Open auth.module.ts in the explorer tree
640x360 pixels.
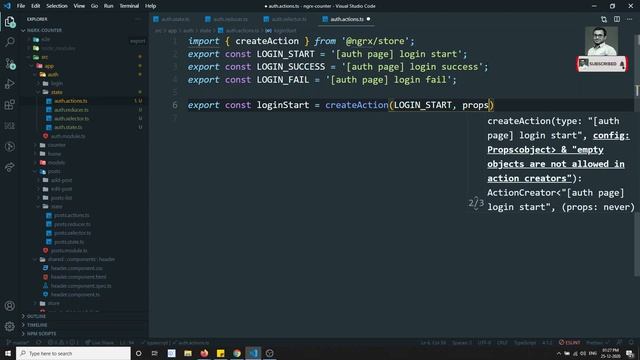click(68, 136)
